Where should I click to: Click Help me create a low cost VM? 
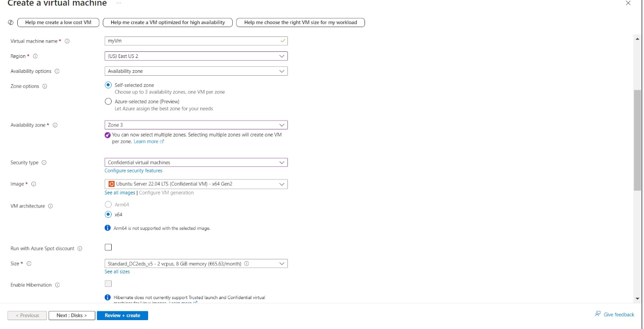[x=58, y=22]
